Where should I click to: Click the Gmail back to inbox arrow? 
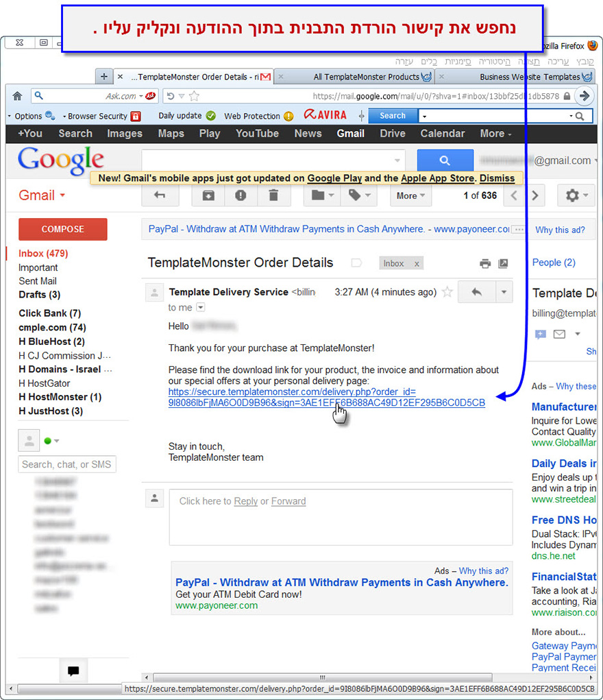pos(160,195)
